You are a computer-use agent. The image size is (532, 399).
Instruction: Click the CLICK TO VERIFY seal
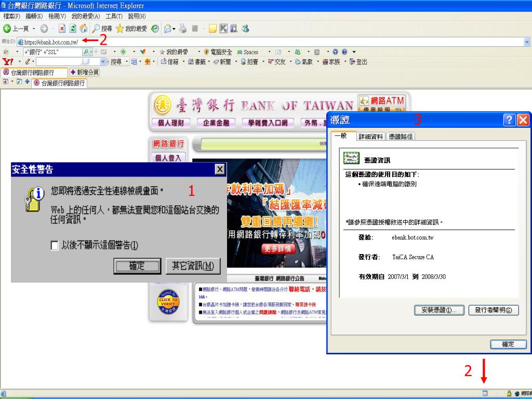[x=168, y=302]
